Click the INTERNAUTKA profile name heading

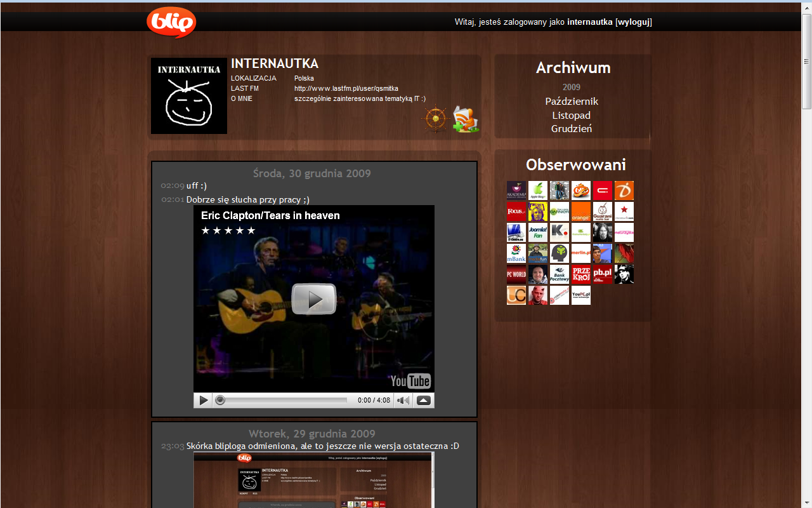coord(275,63)
